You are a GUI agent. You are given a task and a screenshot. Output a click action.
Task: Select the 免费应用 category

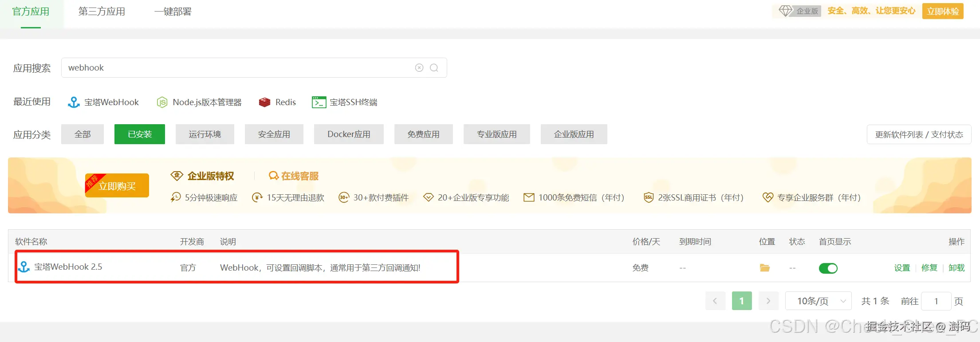[424, 134]
